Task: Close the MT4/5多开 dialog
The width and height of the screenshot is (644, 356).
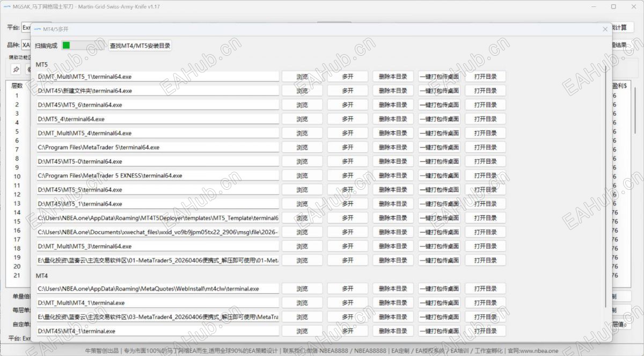Action: point(605,29)
